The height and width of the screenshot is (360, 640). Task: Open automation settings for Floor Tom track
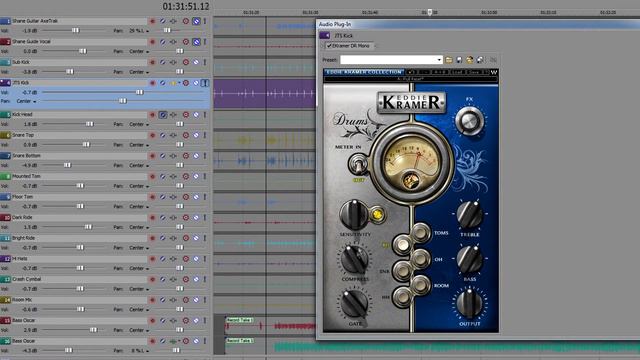(x=186, y=197)
